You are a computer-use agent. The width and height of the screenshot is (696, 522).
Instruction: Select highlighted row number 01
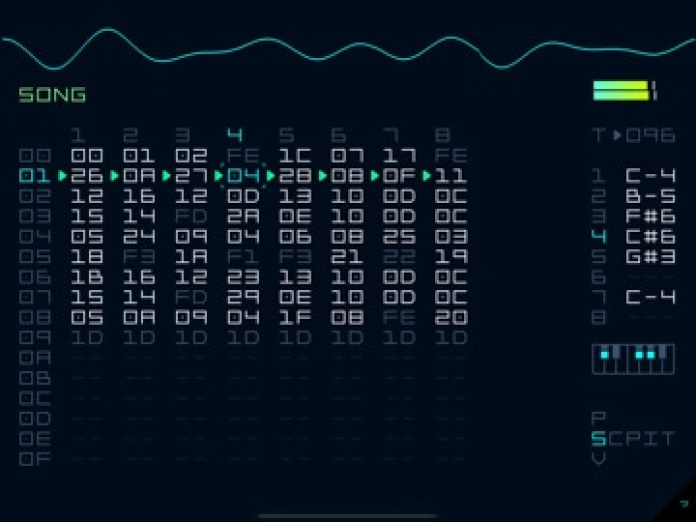click(x=35, y=176)
